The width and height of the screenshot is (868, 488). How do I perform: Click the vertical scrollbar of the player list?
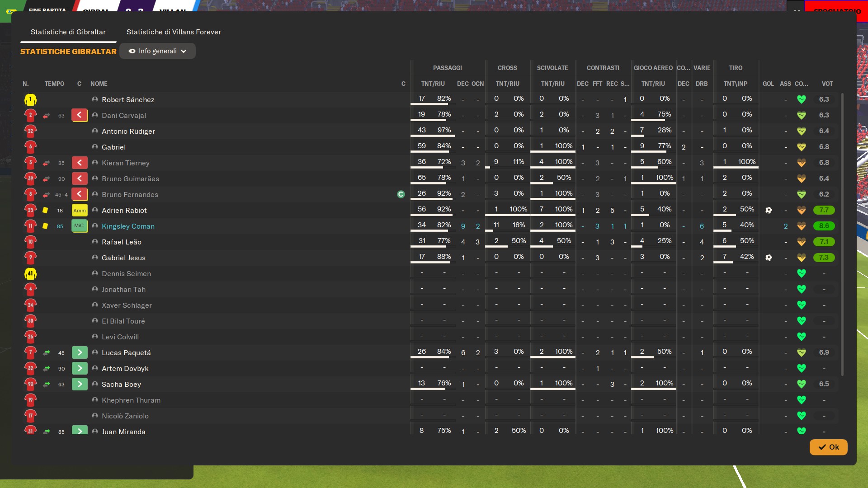tap(842, 235)
